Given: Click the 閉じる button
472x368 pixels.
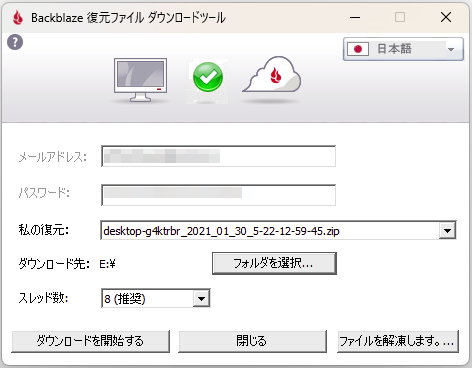Looking at the screenshot, I should 252,341.
